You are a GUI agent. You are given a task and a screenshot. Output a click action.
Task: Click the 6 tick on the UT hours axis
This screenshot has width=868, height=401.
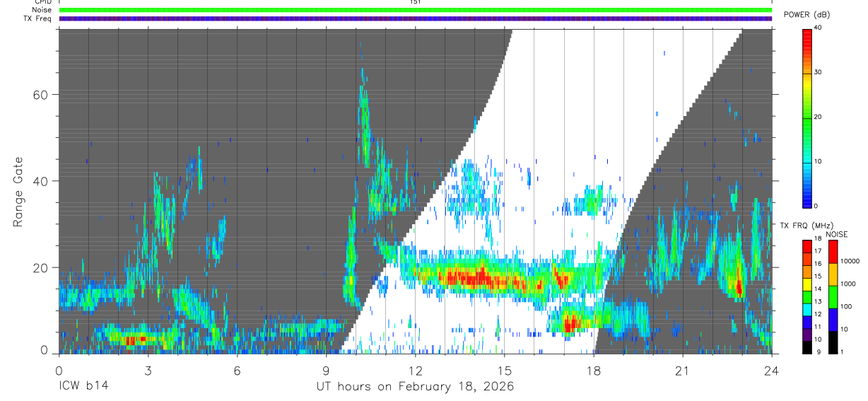pyautogui.click(x=237, y=371)
